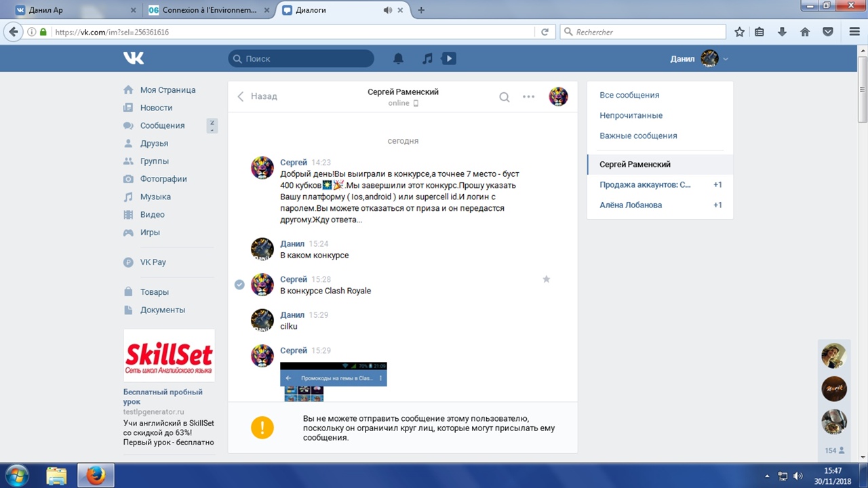
Task: Open VK Pay in the sidebar
Action: pyautogui.click(x=153, y=262)
